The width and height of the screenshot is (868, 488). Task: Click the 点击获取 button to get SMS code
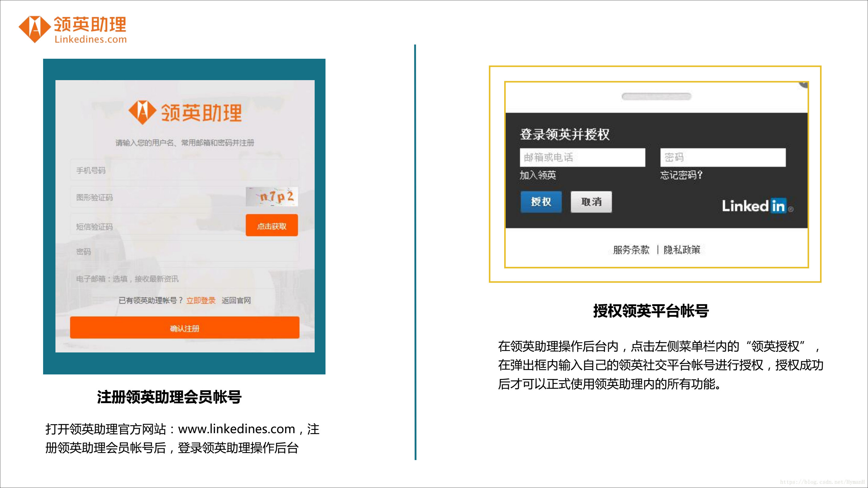click(x=272, y=225)
